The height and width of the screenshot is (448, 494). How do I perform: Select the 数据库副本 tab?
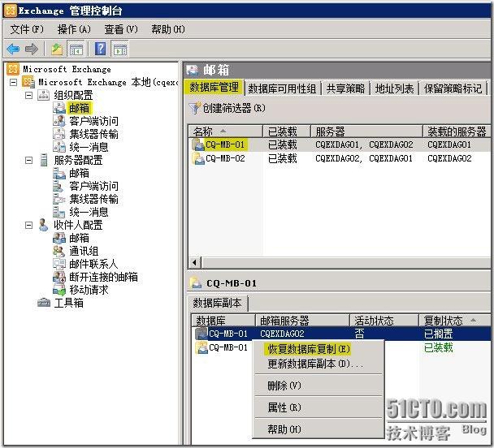tap(218, 303)
